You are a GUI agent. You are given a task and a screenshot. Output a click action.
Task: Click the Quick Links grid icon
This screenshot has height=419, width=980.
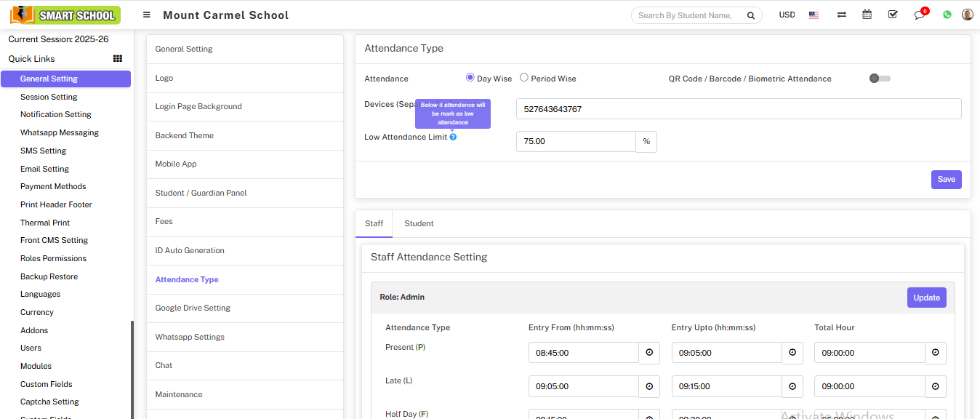coord(118,59)
